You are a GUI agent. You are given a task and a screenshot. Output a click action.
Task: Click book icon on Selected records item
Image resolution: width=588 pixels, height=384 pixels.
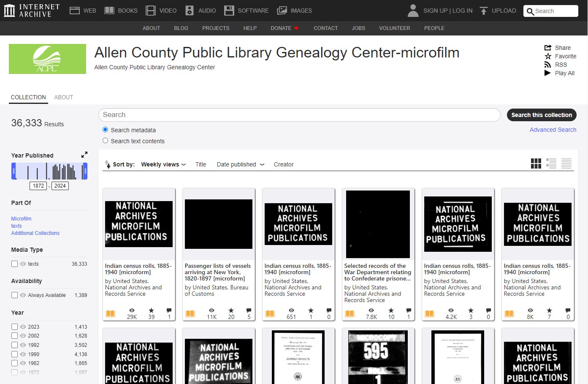pos(350,313)
